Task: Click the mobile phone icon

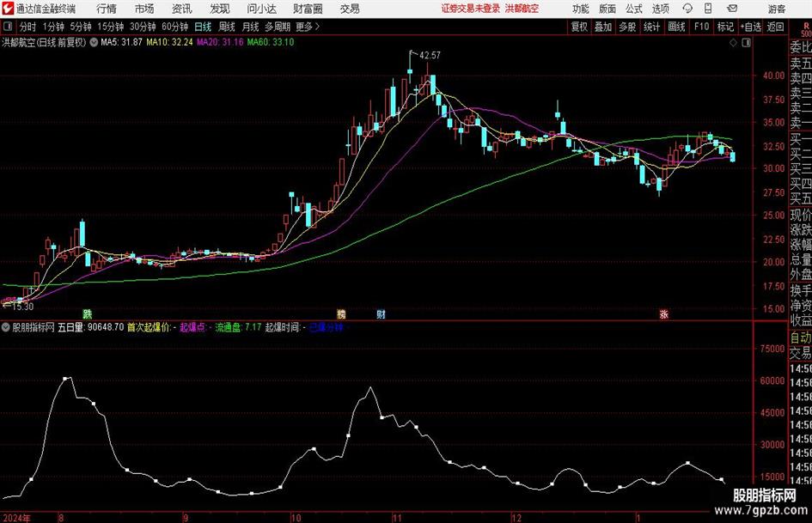Action: click(x=708, y=9)
